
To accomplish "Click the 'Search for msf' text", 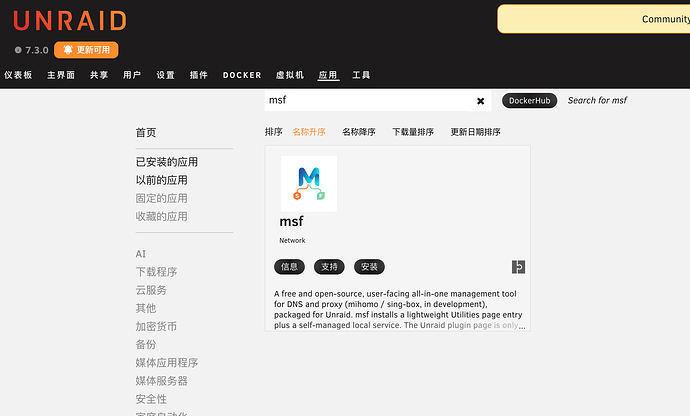I will (x=597, y=100).
